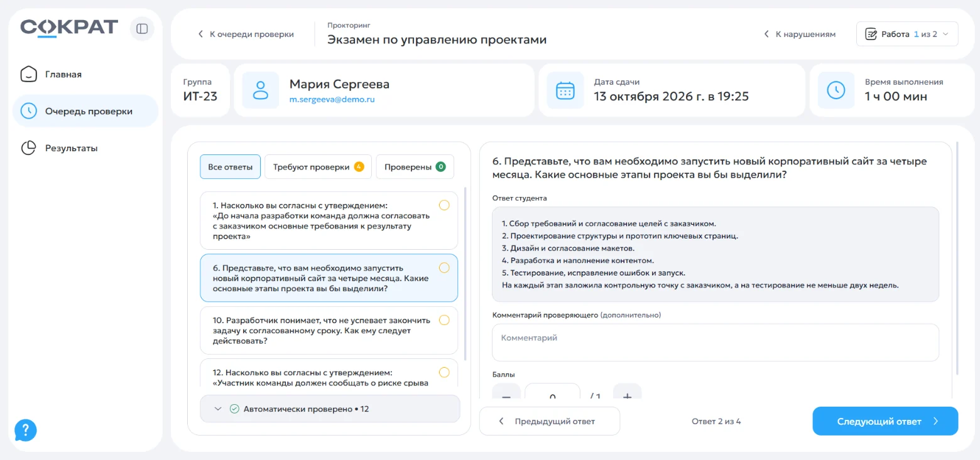Open Очередь проверки in the sidebar
The height and width of the screenshot is (460, 980).
click(x=85, y=111)
